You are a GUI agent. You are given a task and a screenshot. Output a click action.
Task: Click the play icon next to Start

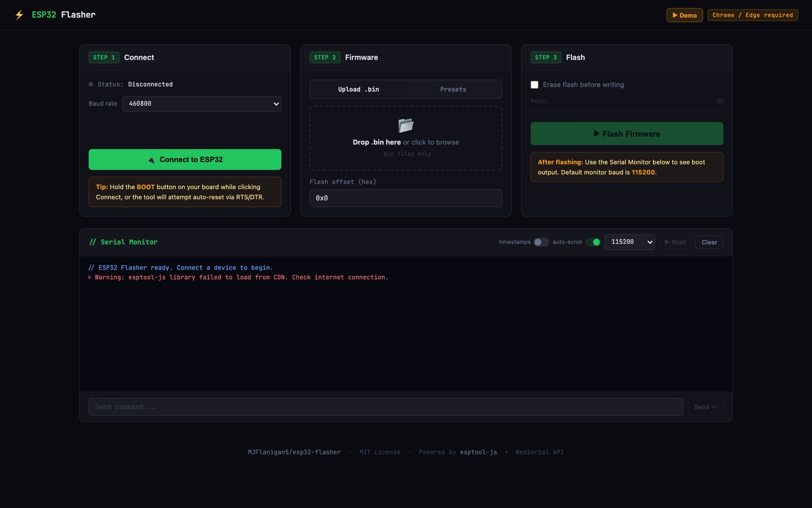pos(667,242)
